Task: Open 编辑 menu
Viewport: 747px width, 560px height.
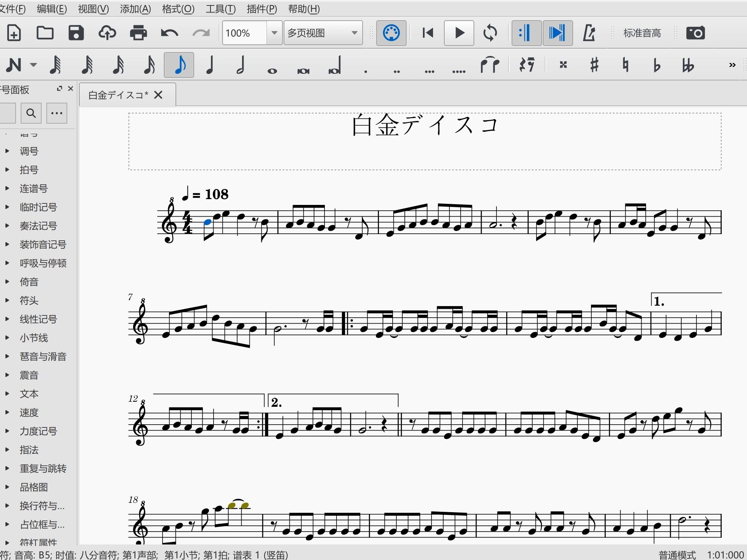Action: 52,9
